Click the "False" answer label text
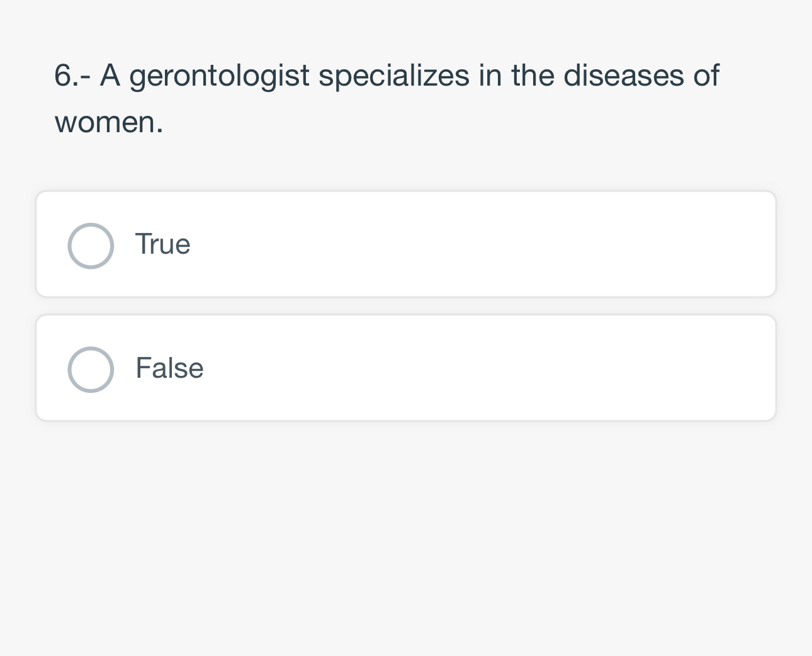 click(169, 368)
